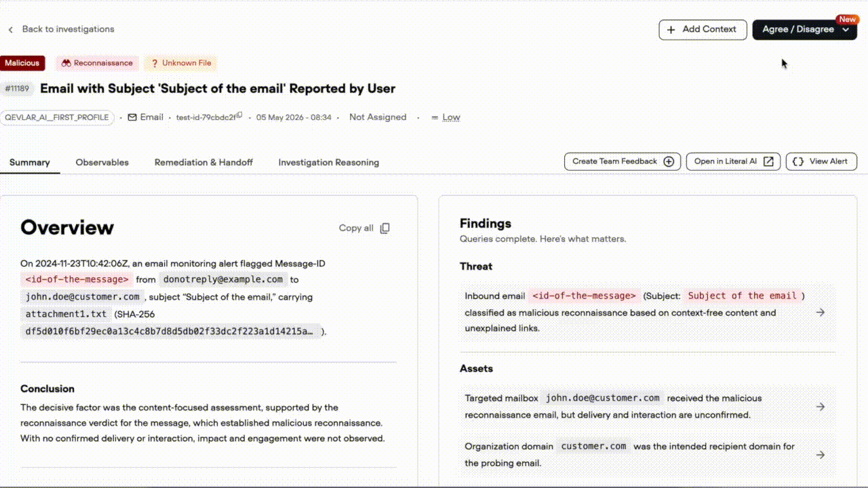
Task: Click the customer.com chip in Assets
Action: 593,446
